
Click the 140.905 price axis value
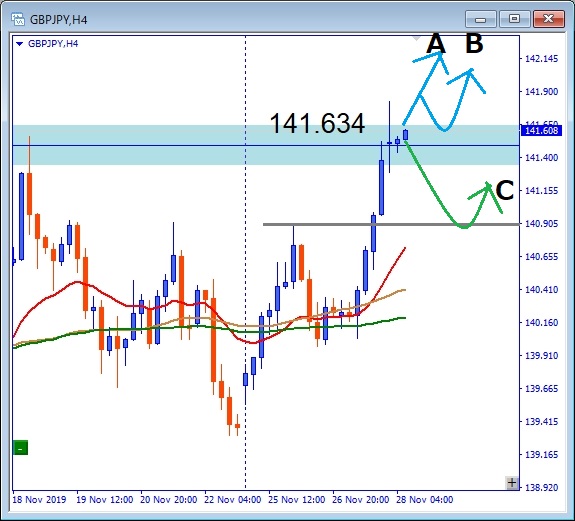(x=541, y=224)
